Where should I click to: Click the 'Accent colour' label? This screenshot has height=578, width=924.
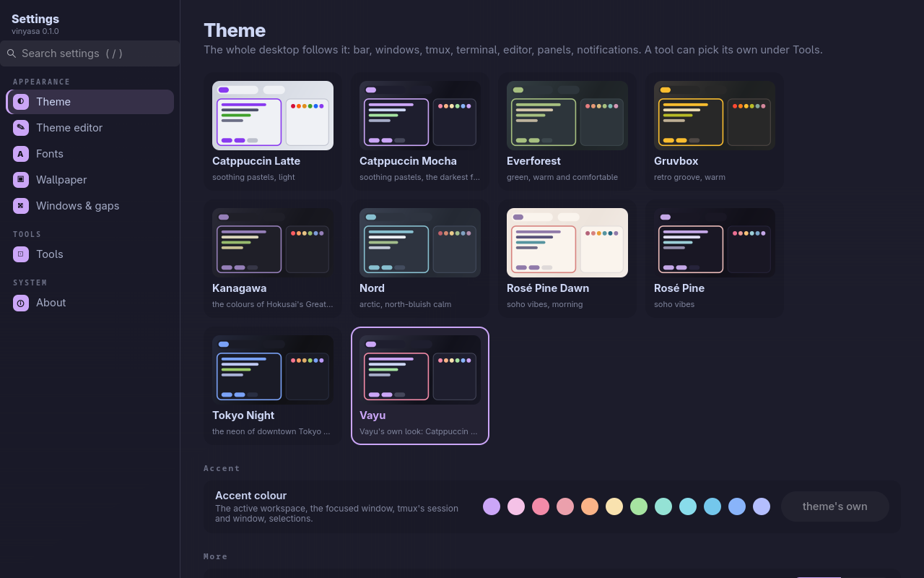[250, 496]
